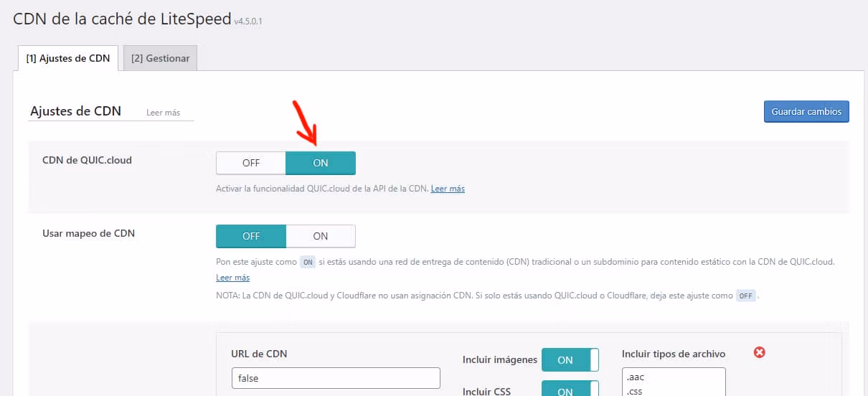This screenshot has height=396, width=868.
Task: Click the Incluir tipos de archivo label
Action: pos(674,354)
